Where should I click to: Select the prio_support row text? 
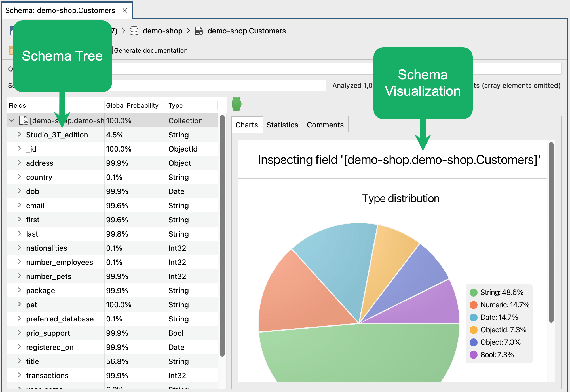[x=48, y=333]
